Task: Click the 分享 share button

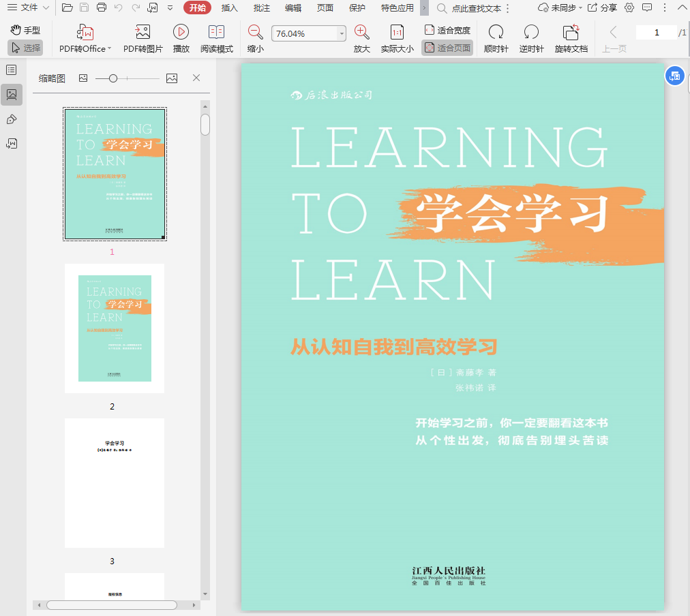Action: point(602,7)
